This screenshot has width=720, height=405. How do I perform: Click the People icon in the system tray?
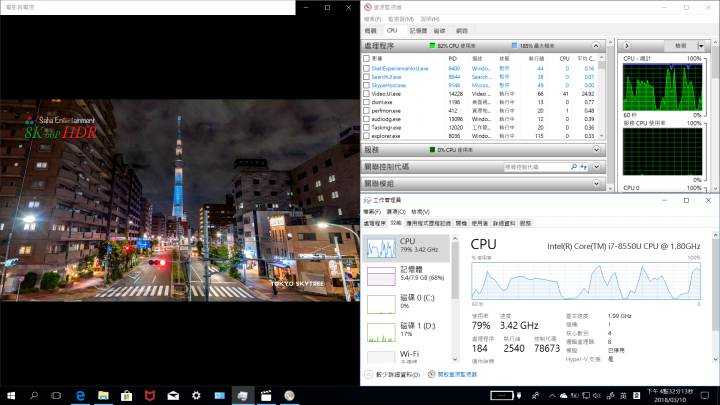pos(535,395)
